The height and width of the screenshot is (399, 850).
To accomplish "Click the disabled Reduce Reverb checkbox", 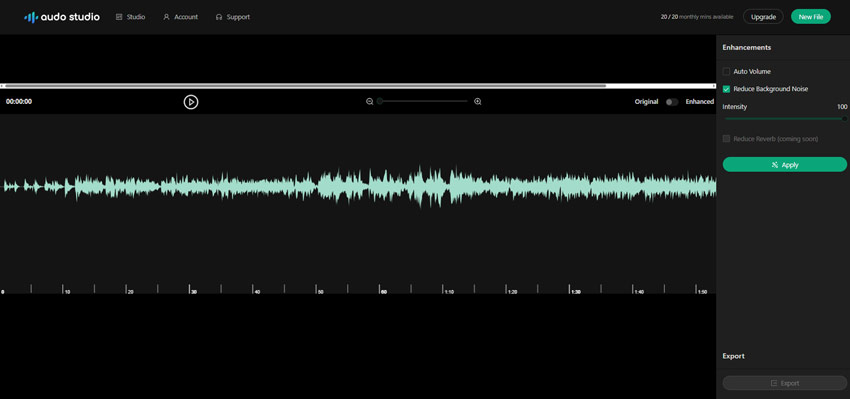I will (726, 139).
